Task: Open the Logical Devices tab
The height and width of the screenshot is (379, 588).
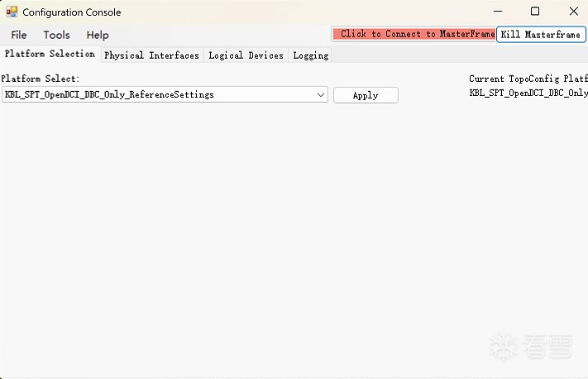Action: [x=246, y=55]
